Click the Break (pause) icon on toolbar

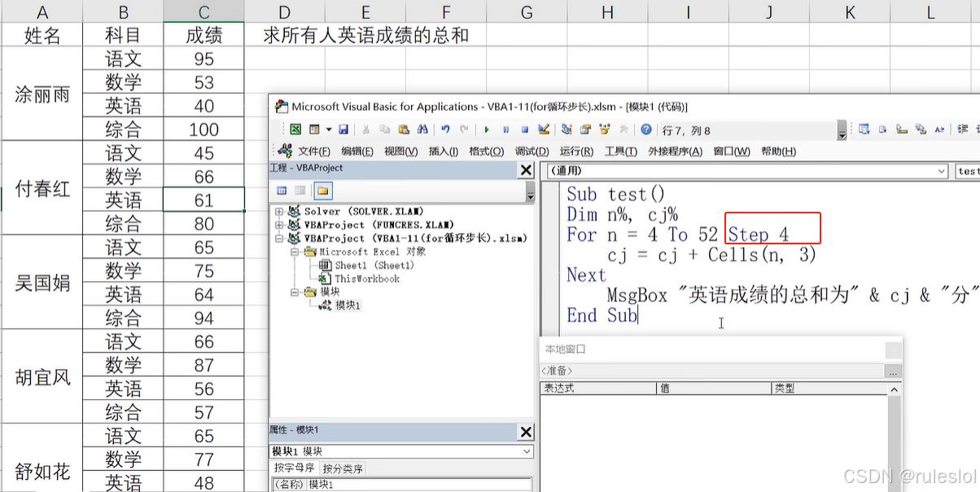coord(505,129)
